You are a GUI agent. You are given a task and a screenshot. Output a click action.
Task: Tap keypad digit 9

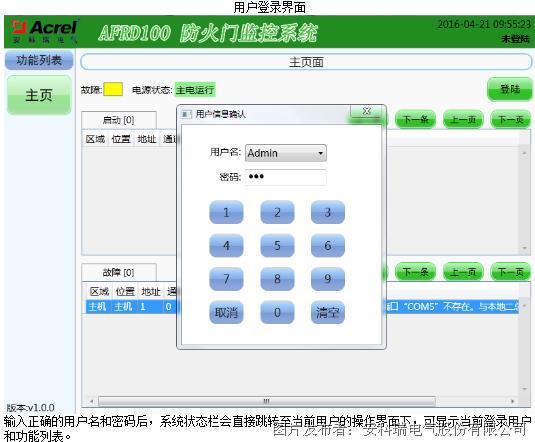[328, 279]
